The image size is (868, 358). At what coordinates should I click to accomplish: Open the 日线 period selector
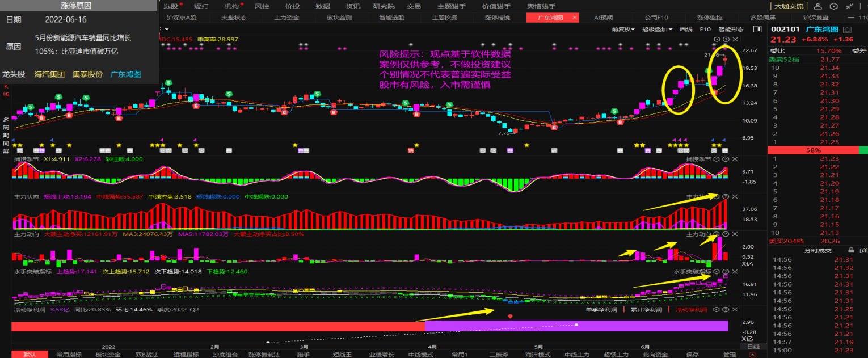[753, 347]
